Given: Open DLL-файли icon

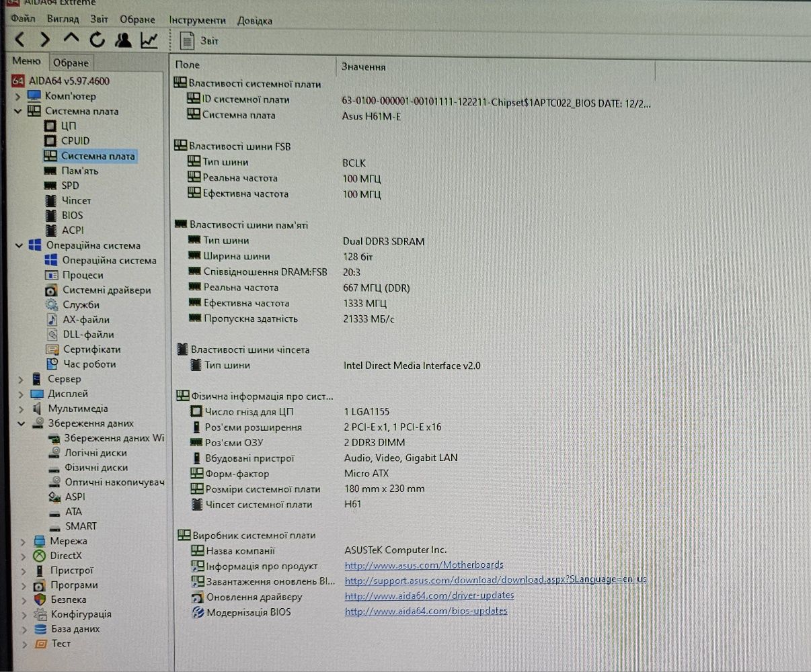Looking at the screenshot, I should click(52, 335).
